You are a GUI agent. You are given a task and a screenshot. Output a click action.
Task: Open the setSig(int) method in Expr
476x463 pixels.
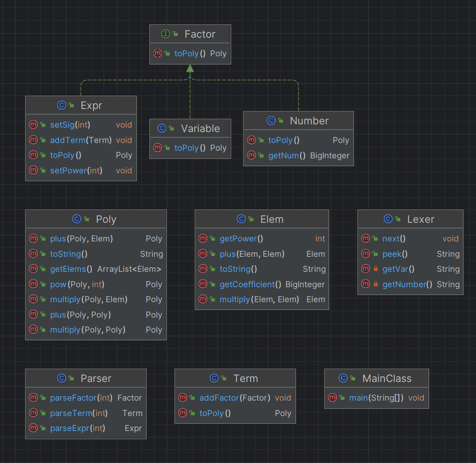click(x=81, y=125)
